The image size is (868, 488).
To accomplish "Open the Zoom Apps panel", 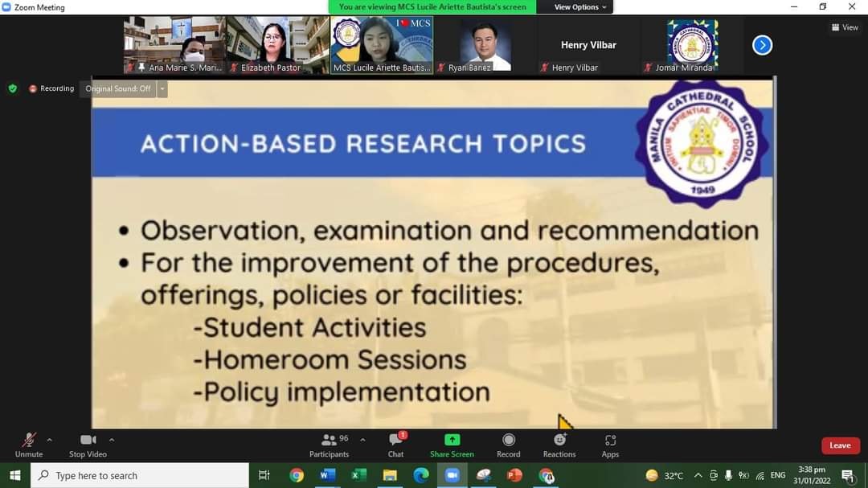I will pos(610,440).
